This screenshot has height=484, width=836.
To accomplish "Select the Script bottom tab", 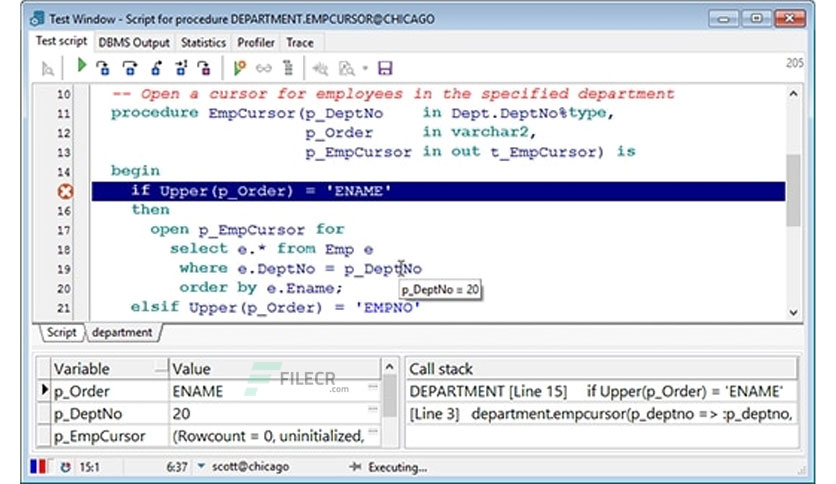I will coord(61,332).
